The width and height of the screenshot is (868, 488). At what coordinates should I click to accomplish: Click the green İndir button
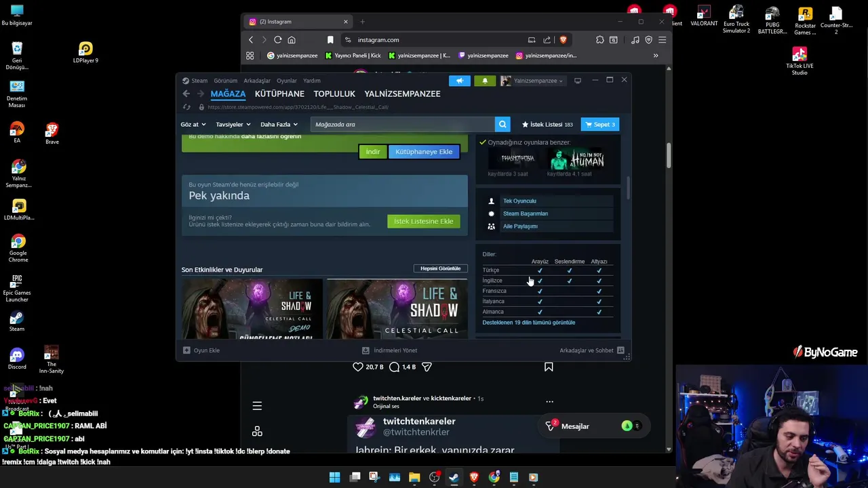coord(373,152)
